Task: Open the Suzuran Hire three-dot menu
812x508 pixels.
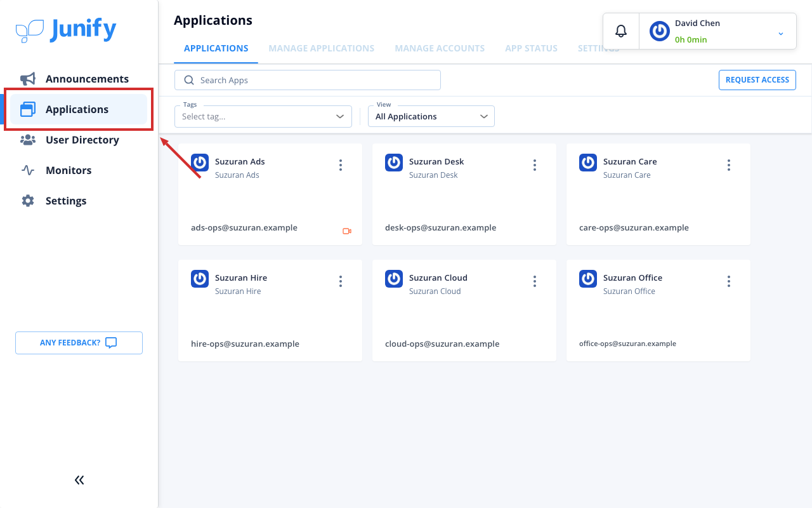Action: point(341,281)
